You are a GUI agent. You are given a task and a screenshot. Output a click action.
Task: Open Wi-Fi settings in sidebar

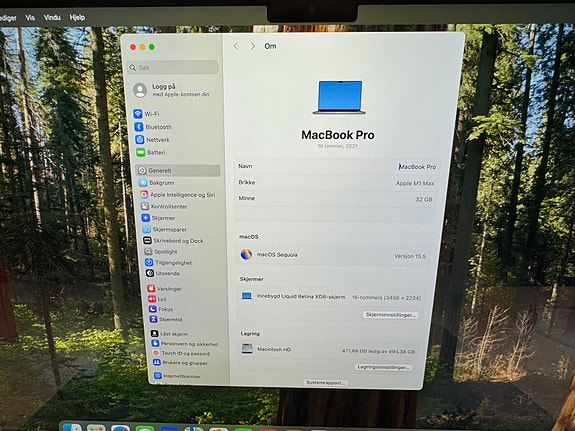pos(147,114)
